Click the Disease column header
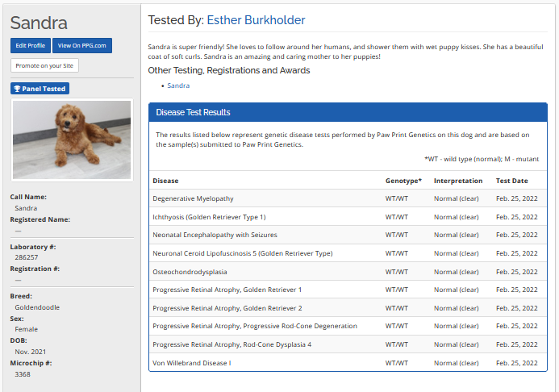The image size is (559, 392). coord(165,181)
